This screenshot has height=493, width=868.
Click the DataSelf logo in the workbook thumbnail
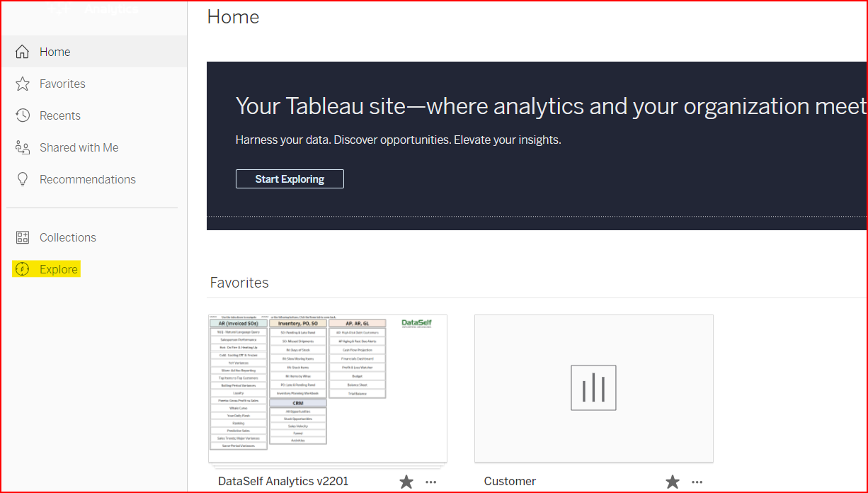(x=416, y=323)
